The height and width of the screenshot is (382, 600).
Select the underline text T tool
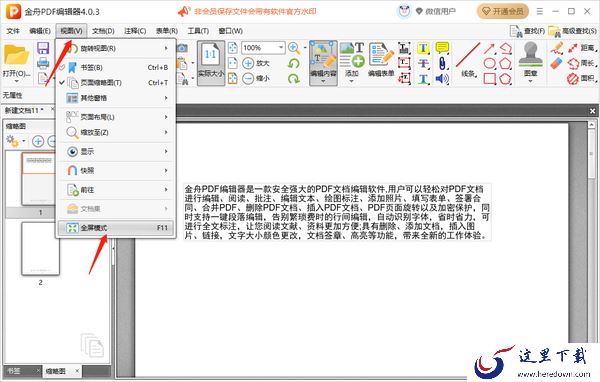coord(423,79)
